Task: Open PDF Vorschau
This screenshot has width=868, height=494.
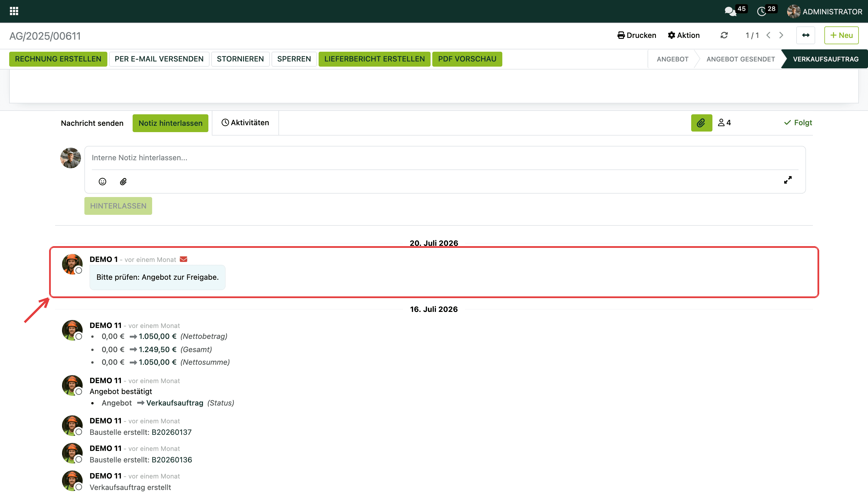Action: click(x=467, y=59)
